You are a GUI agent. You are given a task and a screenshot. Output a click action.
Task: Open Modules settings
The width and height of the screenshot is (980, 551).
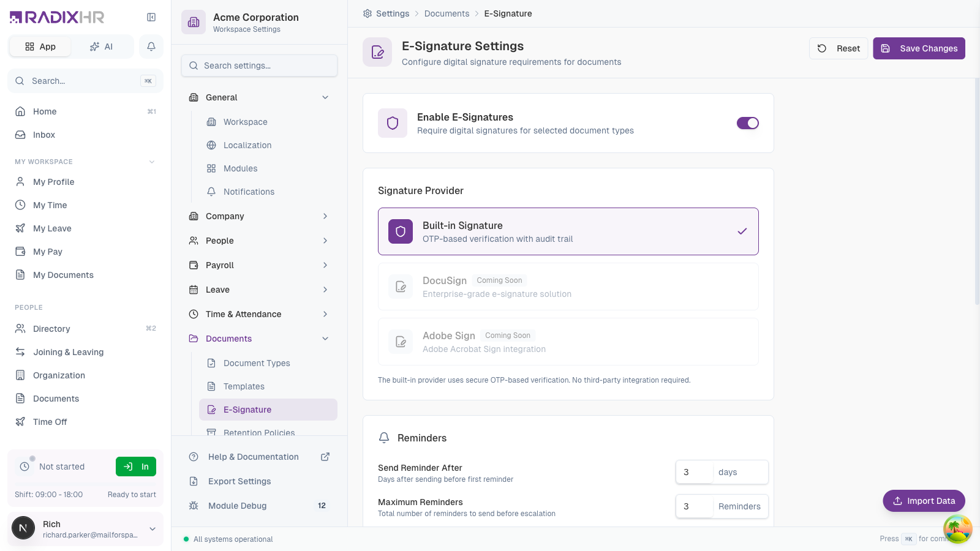[268, 168]
